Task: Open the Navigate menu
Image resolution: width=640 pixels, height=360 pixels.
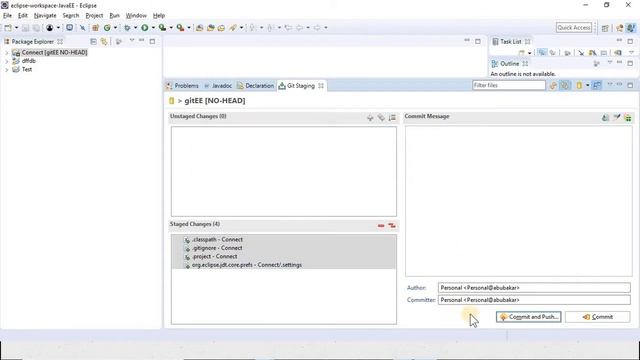Action: (x=45, y=16)
